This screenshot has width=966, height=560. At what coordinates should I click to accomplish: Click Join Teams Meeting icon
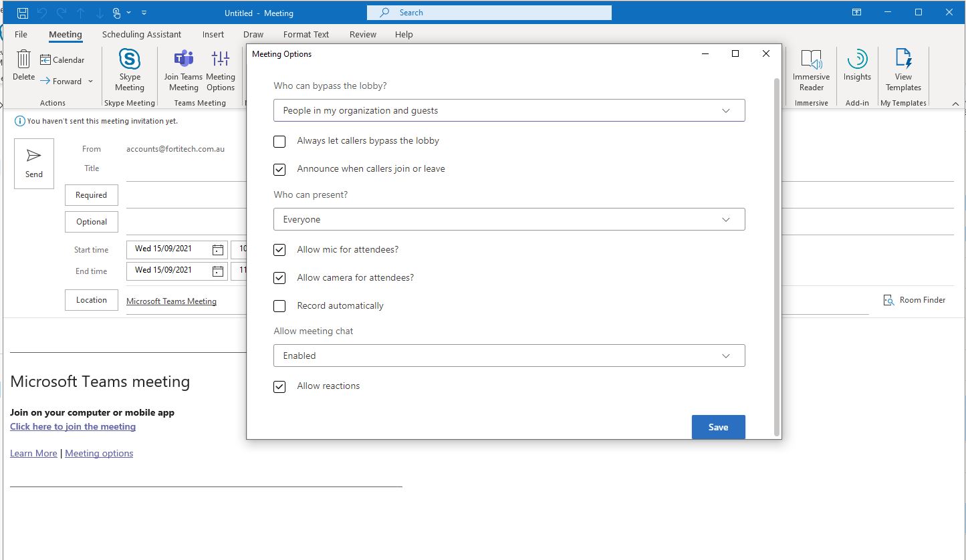(x=183, y=70)
